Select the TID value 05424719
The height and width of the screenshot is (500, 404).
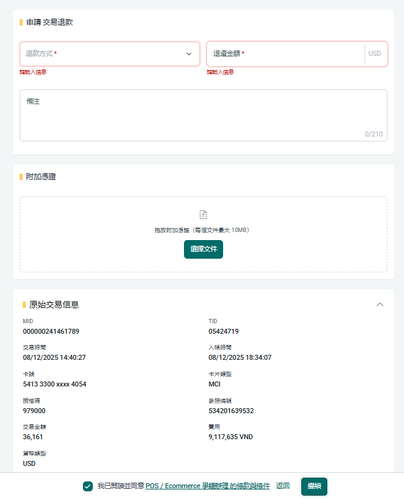pyautogui.click(x=224, y=331)
